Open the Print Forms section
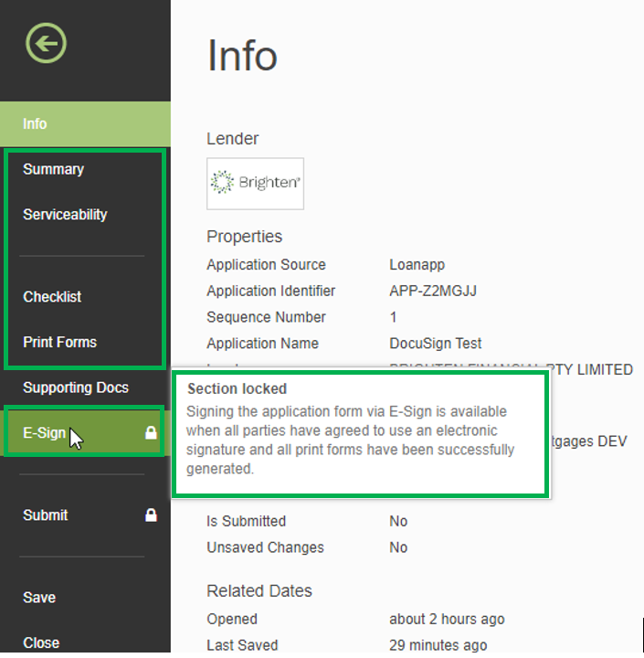This screenshot has width=644, height=658. (x=59, y=343)
